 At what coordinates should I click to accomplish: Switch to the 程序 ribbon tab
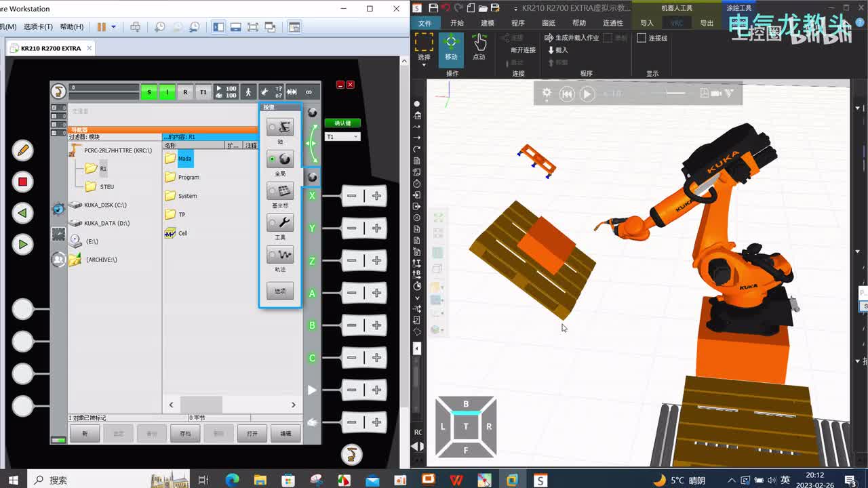[518, 23]
